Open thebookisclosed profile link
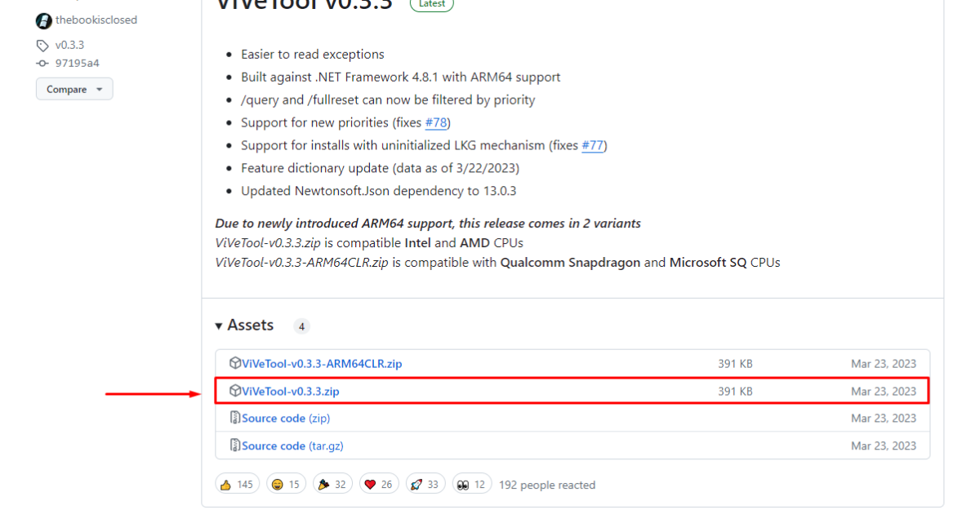980x514 pixels. [x=96, y=20]
